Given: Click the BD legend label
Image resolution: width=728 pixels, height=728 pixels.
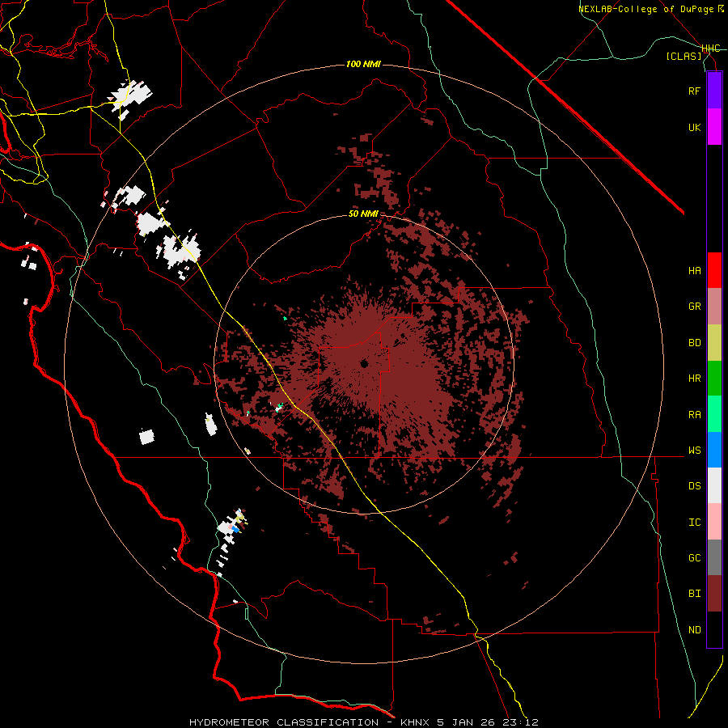Looking at the screenshot, I should pyautogui.click(x=694, y=343).
